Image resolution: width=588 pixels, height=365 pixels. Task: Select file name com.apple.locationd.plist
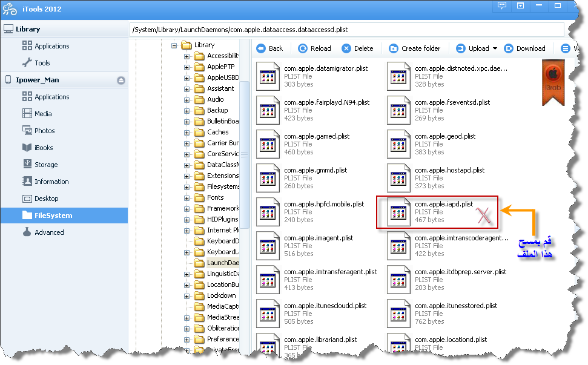coord(451,340)
